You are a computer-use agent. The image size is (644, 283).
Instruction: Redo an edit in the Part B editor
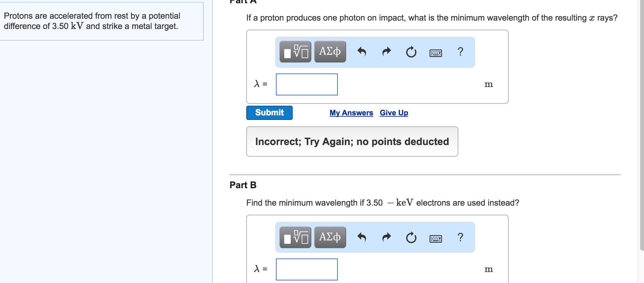[386, 237]
